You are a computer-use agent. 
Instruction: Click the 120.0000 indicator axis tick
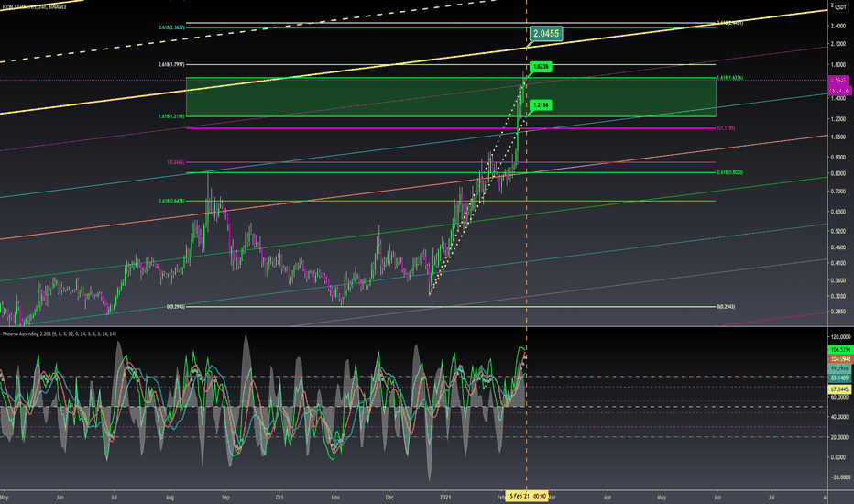(840, 336)
